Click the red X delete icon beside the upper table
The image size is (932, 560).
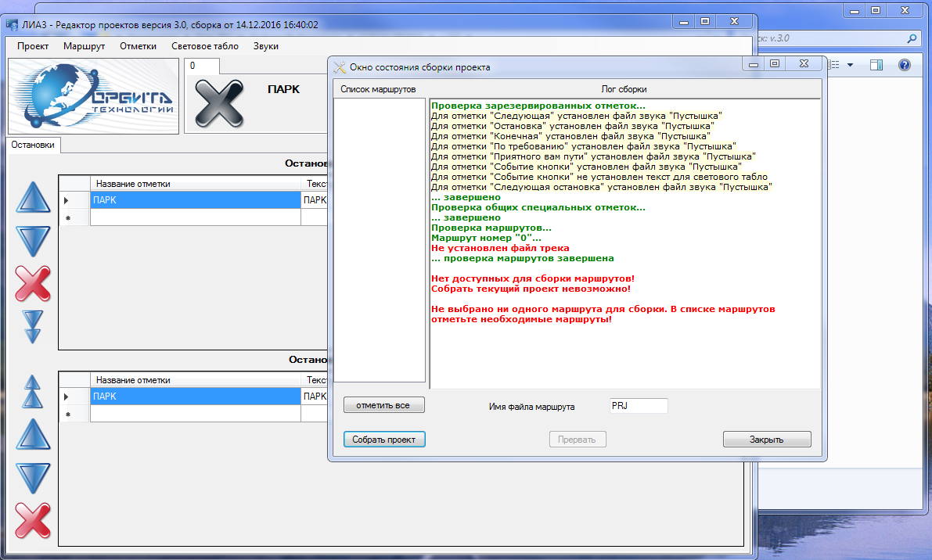pos(33,283)
